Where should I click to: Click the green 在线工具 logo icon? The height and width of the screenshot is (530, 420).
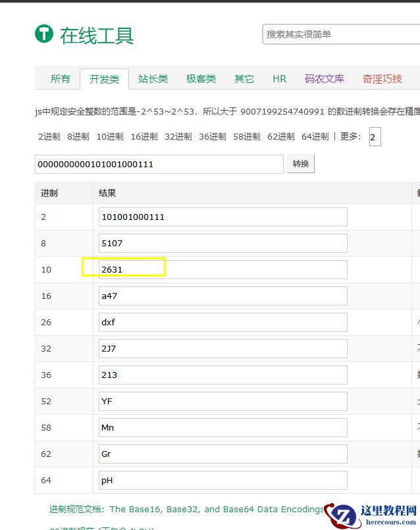tap(44, 34)
